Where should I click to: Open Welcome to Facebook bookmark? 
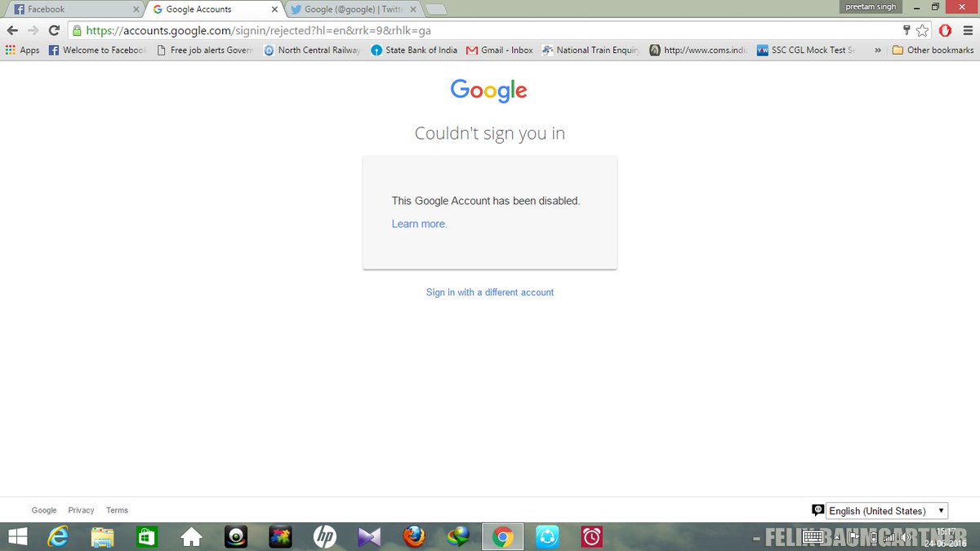[x=97, y=50]
